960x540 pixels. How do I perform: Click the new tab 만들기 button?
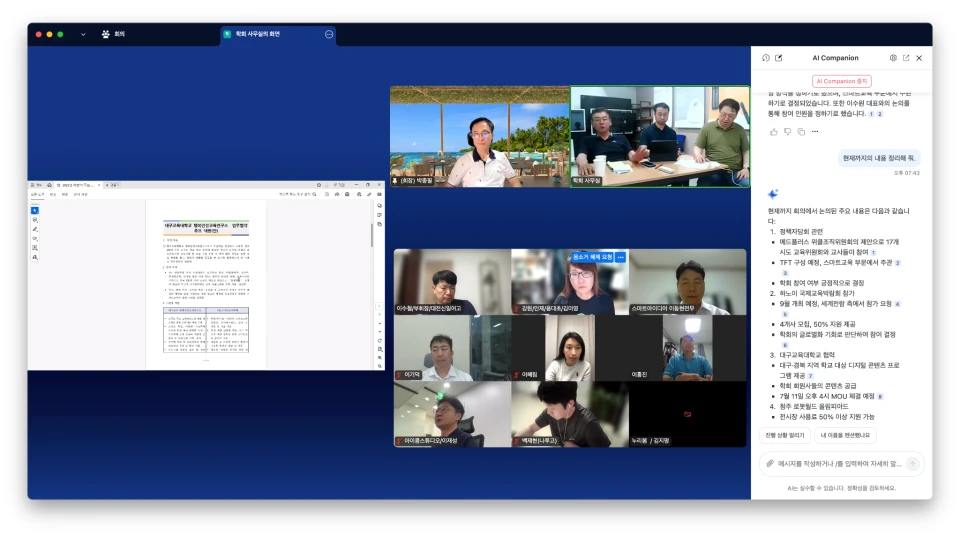(112, 185)
